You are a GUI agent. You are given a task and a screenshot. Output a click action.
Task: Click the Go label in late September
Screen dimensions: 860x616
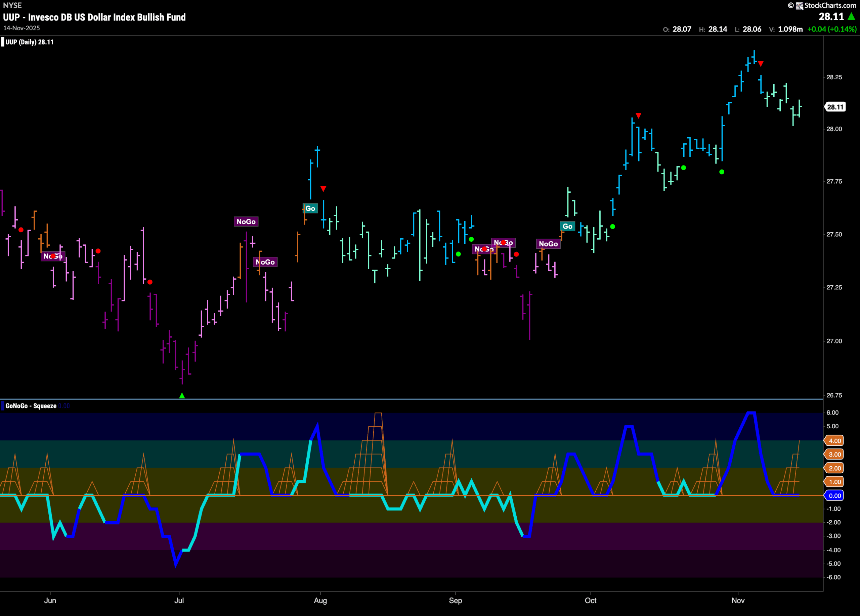(x=567, y=227)
